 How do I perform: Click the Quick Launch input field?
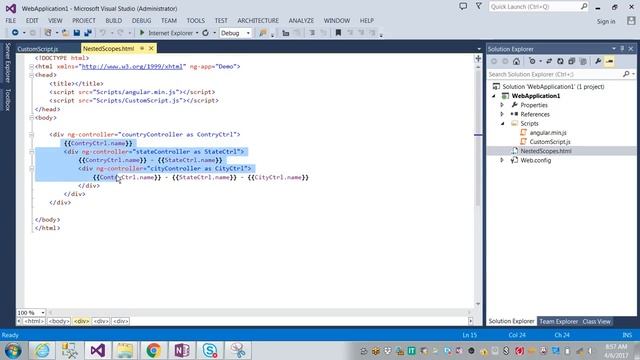pyautogui.click(x=534, y=7)
